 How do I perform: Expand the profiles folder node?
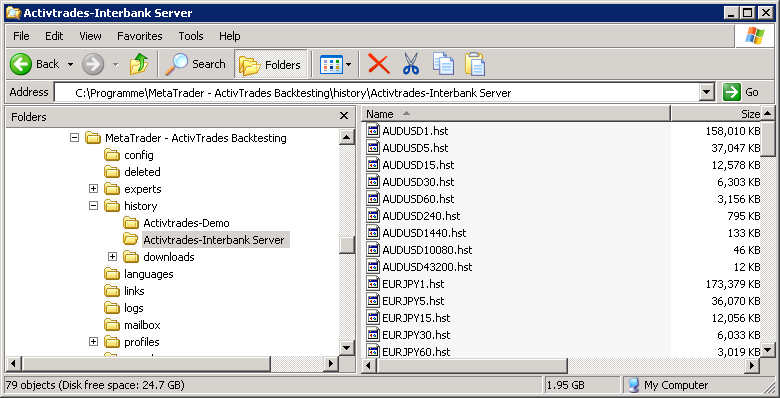93,342
